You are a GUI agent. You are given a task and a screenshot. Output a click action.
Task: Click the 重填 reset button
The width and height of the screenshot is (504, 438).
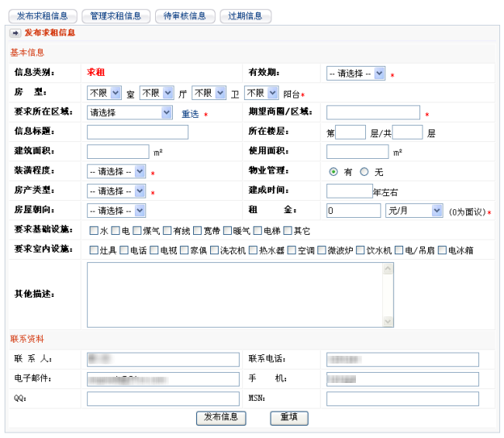click(289, 418)
